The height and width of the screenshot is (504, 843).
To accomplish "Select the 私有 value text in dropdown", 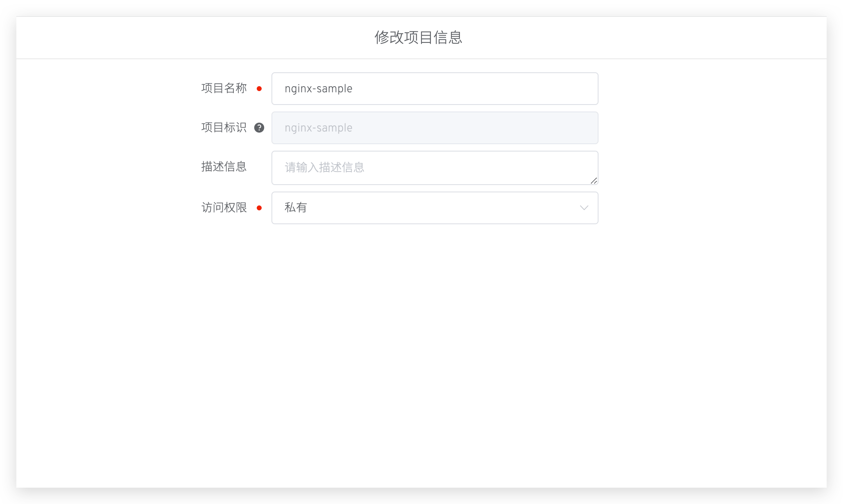I will pyautogui.click(x=296, y=208).
